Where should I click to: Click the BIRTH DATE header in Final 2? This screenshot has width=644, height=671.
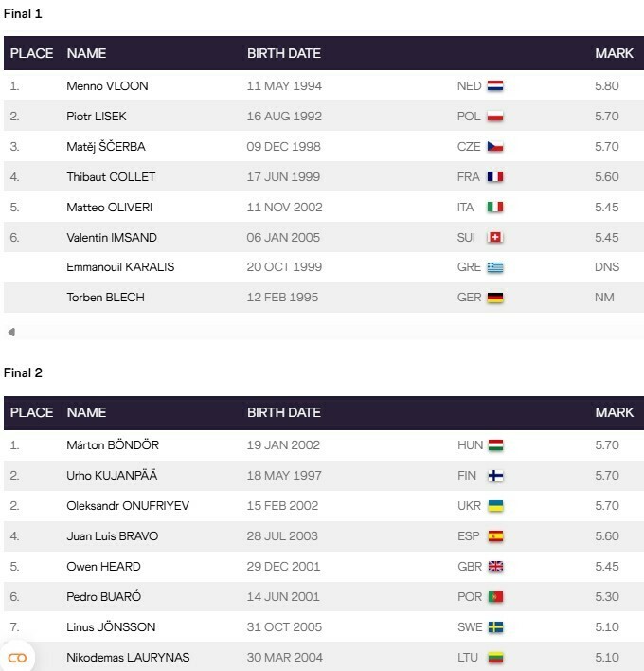coord(284,413)
